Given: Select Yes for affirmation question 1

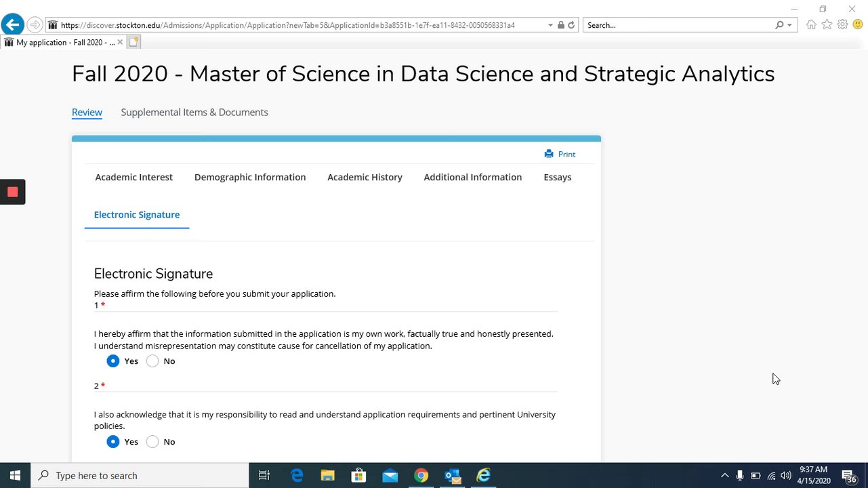Looking at the screenshot, I should pyautogui.click(x=113, y=361).
